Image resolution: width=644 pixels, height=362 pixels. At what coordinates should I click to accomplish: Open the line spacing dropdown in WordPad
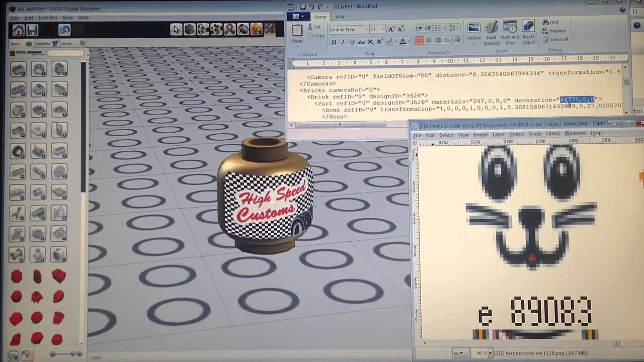point(457,29)
